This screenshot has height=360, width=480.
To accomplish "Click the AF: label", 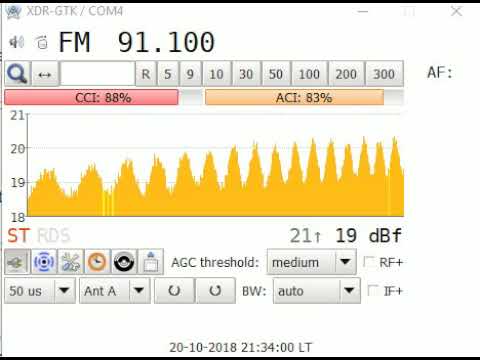I will (440, 72).
